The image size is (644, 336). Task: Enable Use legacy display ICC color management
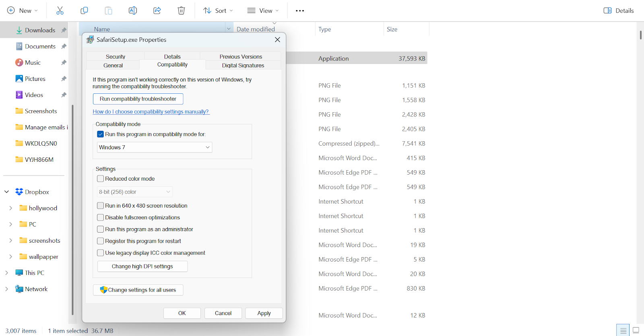[x=101, y=253]
